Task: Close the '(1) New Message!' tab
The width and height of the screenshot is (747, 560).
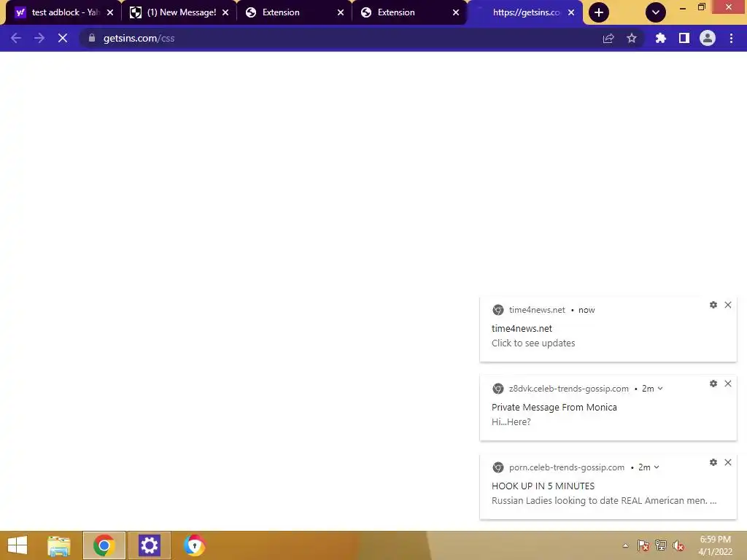Action: [225, 12]
